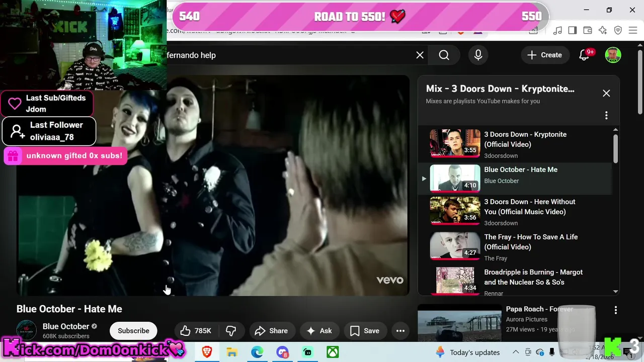This screenshot has height=362, width=644.
Task: Click the YouTube search magnifier button
Action: [444, 55]
